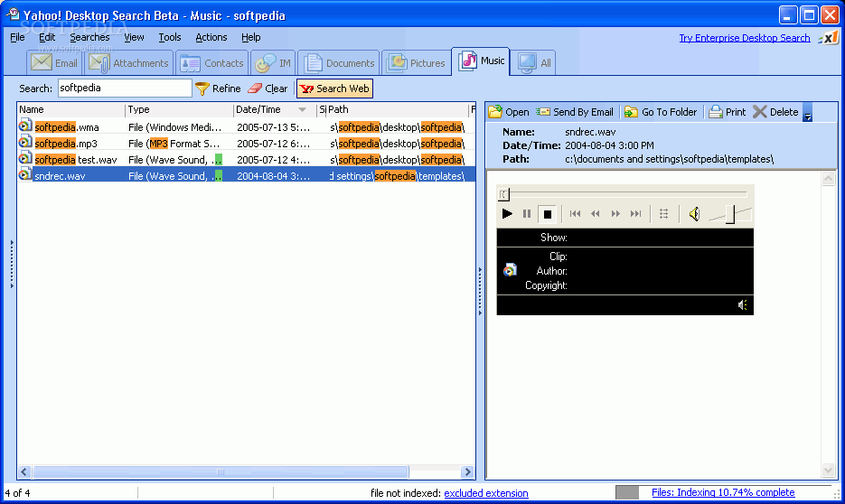This screenshot has height=504, width=845.
Task: Click the softpedia test.wav file icon
Action: [25, 159]
